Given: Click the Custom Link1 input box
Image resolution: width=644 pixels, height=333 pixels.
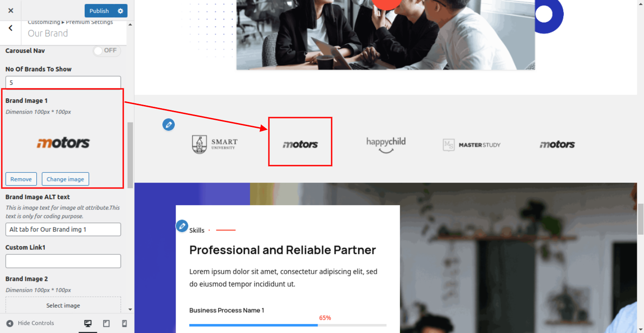Looking at the screenshot, I should coord(63,261).
